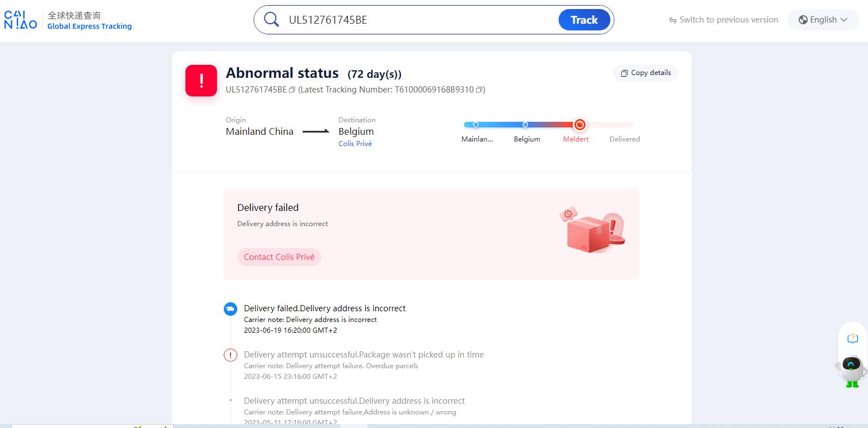Image resolution: width=868 pixels, height=428 pixels.
Task: Click the Cainiao logo
Action: (21, 20)
